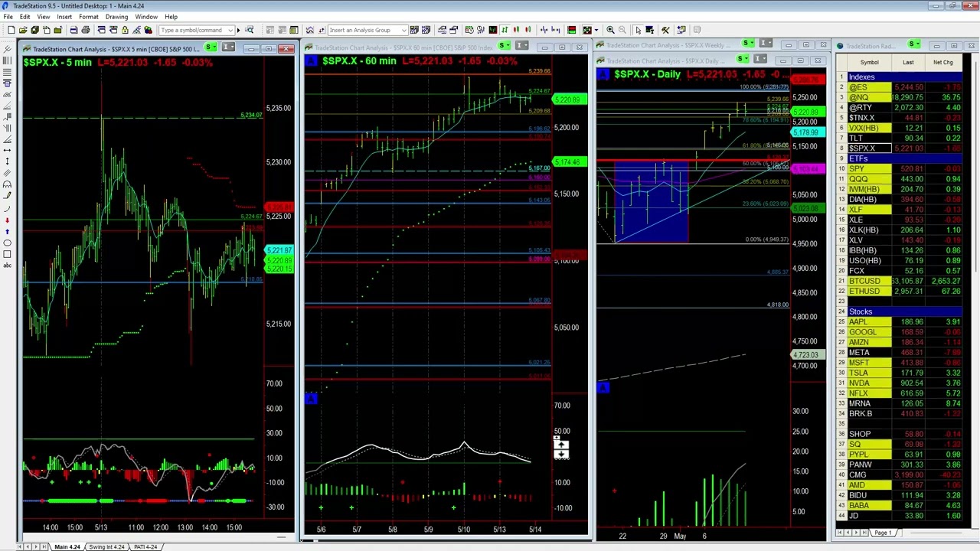Toggle the candlestick chart style icon
The width and height of the screenshot is (980, 551).
pos(516,30)
